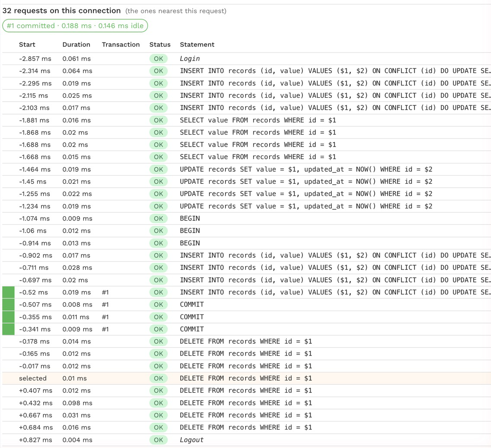Select the DELETE row at +0.684 ms

point(247,428)
